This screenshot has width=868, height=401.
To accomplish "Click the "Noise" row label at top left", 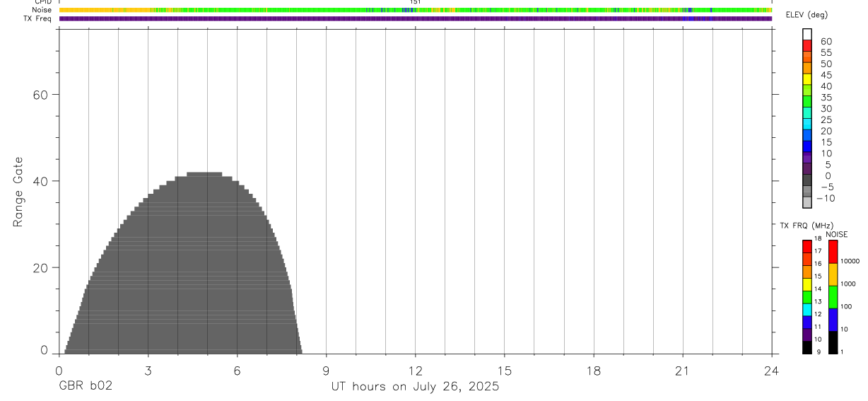I will point(42,10).
